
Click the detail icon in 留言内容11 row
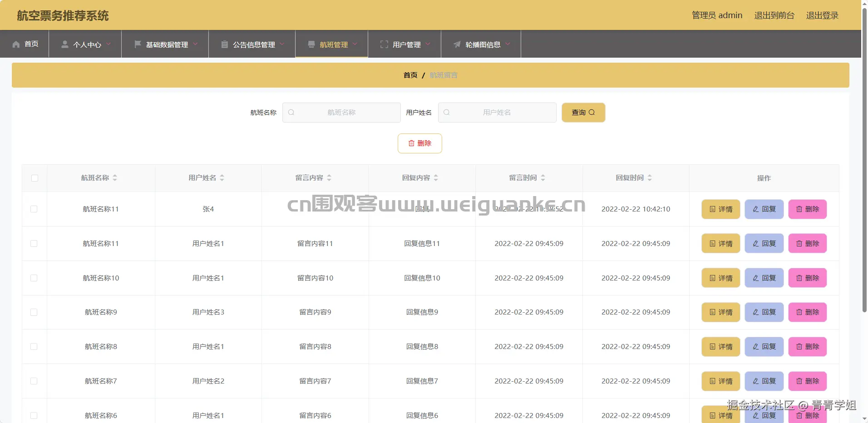[x=713, y=244]
